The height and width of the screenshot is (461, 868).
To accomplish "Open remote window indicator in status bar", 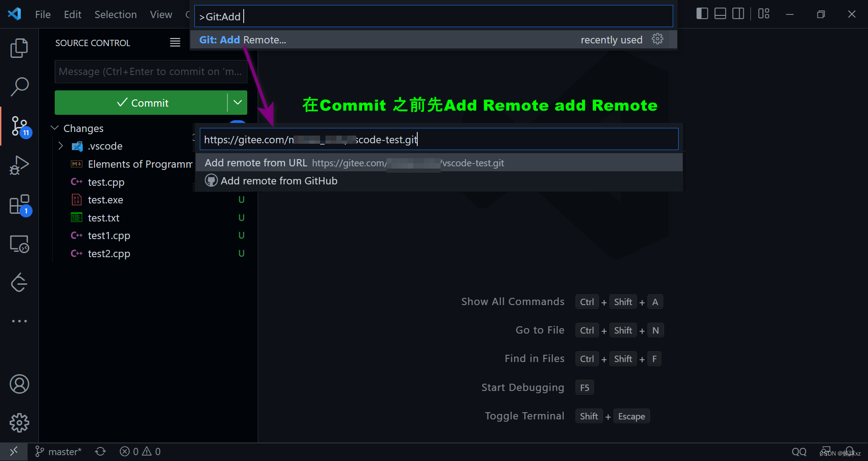I will tap(14, 452).
